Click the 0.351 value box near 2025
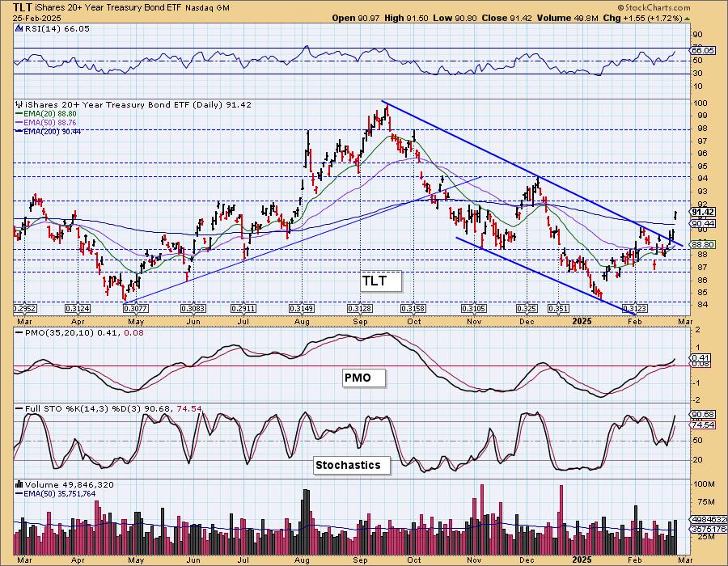Screen dimensions: 728x566 coord(558,309)
